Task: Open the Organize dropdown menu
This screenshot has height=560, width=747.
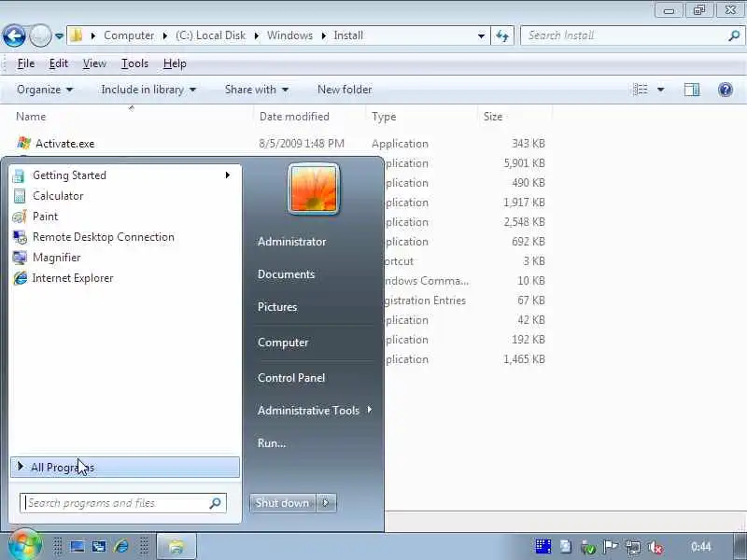Action: (45, 90)
